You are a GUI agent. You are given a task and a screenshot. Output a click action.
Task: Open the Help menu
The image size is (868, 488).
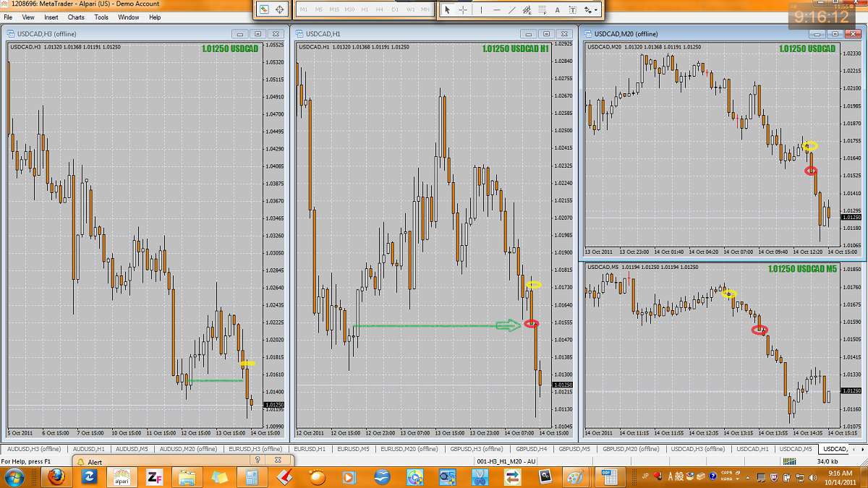click(x=155, y=17)
